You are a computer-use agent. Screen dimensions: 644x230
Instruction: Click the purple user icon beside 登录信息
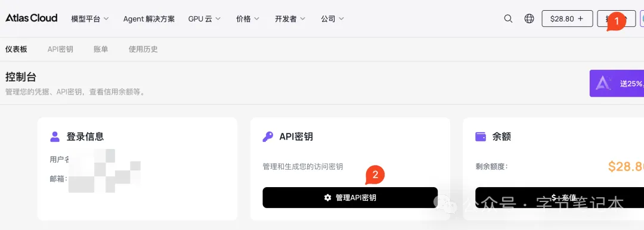coord(55,137)
